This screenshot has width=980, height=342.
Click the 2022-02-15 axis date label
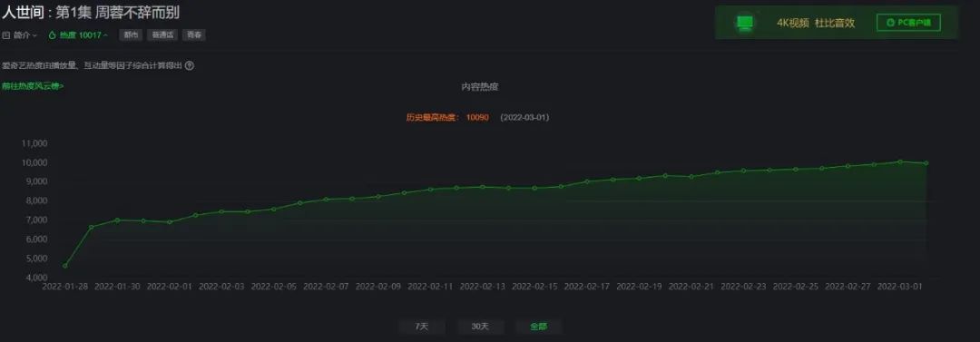click(x=534, y=286)
